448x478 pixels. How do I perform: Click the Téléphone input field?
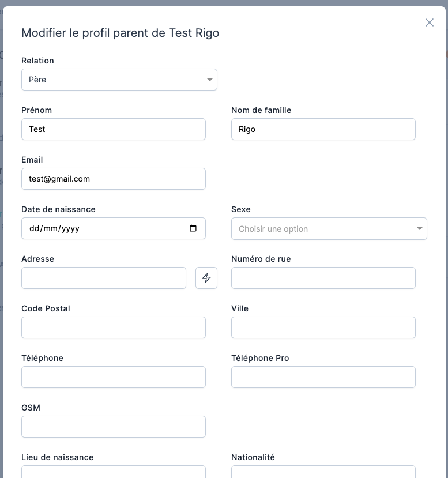(113, 377)
